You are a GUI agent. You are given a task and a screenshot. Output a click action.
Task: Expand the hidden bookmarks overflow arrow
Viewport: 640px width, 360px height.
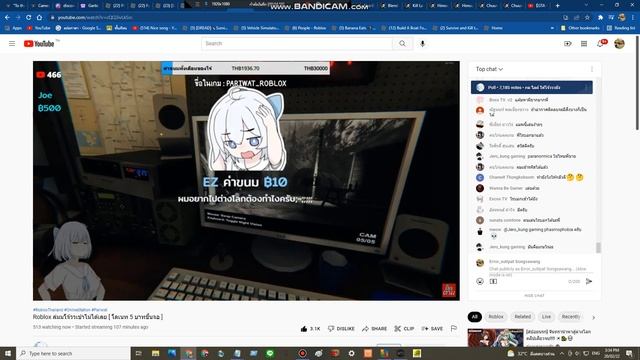click(552, 28)
